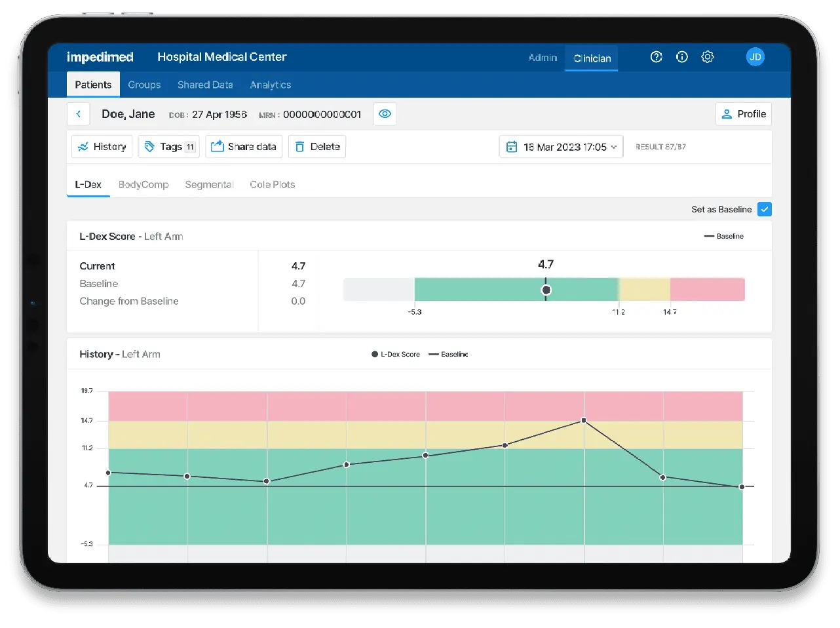This screenshot has width=840, height=628.
Task: Go back using the left chevron button
Action: 78,113
